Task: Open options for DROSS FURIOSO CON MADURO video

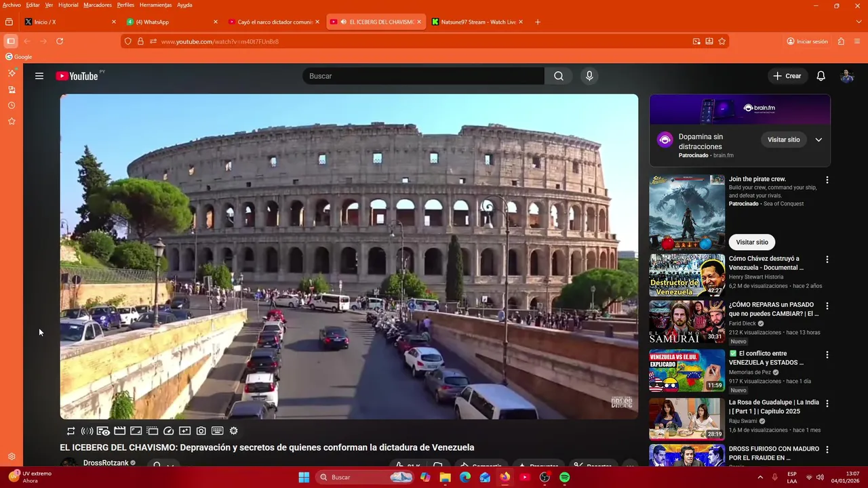Action: coord(827,449)
